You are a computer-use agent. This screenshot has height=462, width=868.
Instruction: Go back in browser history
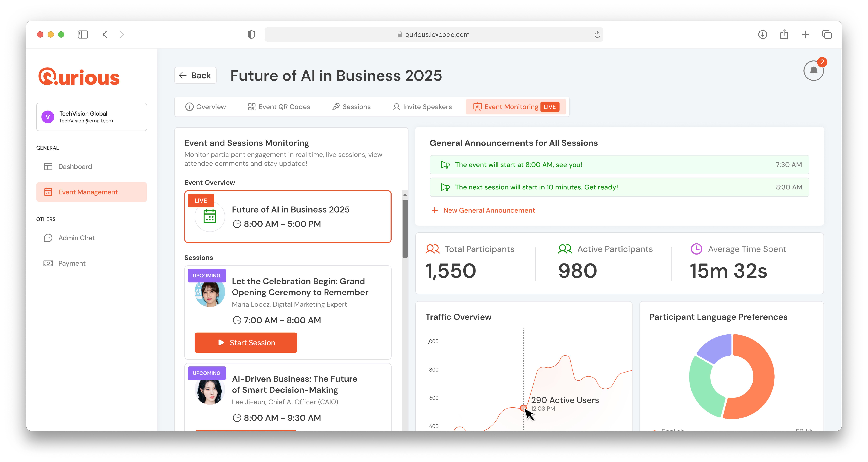click(105, 34)
